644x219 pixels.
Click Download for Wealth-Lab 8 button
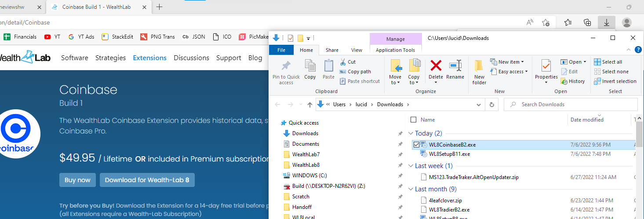147,180
